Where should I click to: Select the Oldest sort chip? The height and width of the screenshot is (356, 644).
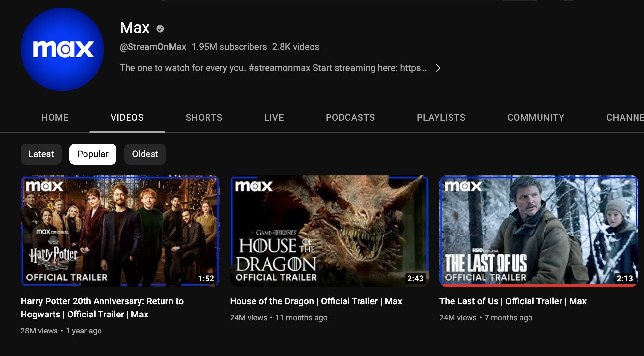[x=145, y=154]
